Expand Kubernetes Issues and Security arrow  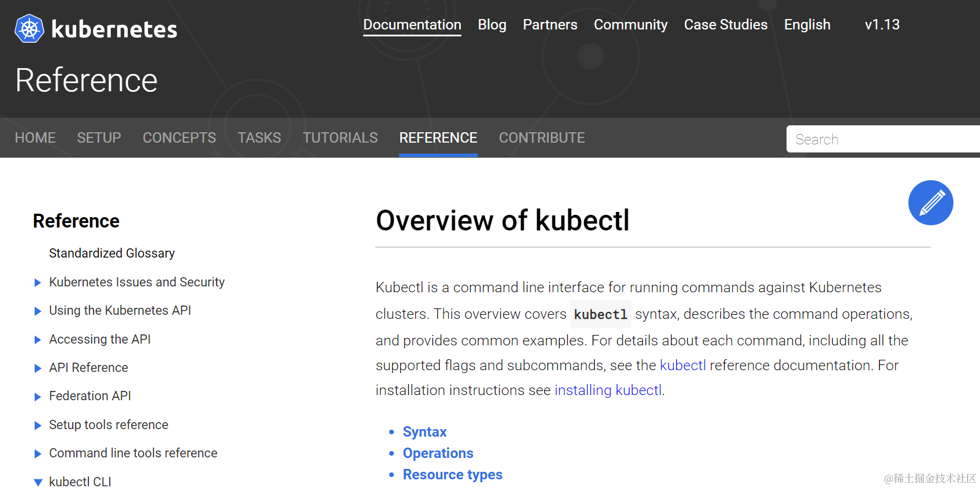pos(38,282)
